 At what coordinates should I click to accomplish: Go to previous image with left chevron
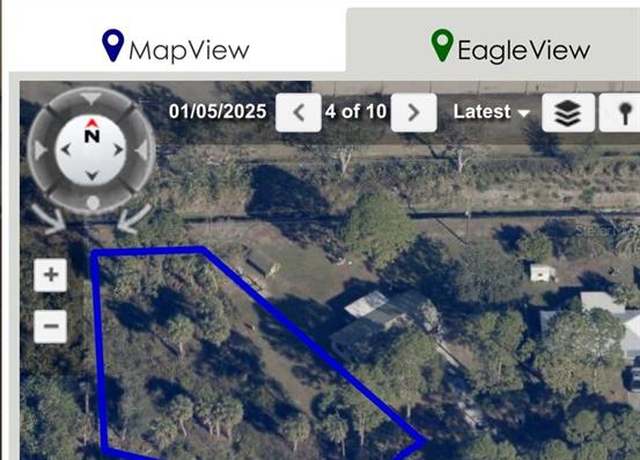tap(298, 112)
